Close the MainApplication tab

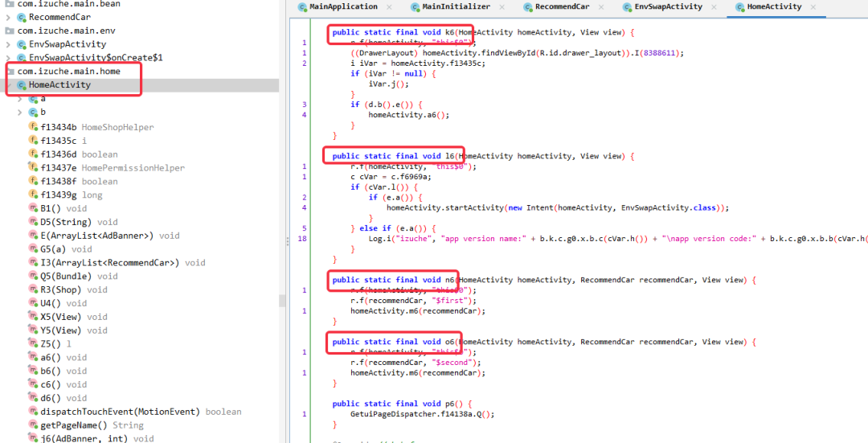pyautogui.click(x=391, y=6)
